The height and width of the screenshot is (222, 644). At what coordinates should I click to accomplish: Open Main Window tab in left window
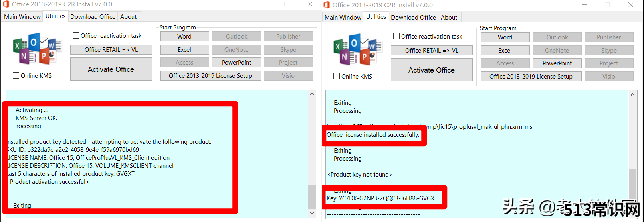click(x=22, y=17)
